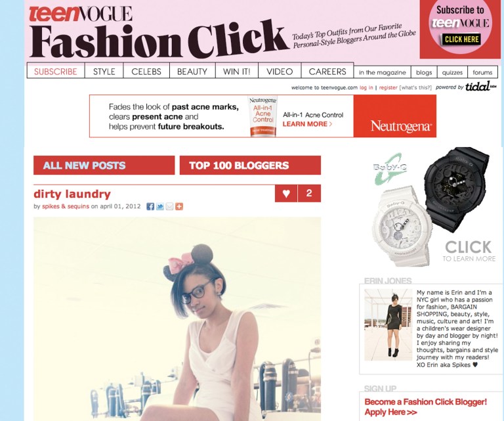Share post via Twitter bird icon
Viewport: 504px width, 421px height.
[159, 206]
